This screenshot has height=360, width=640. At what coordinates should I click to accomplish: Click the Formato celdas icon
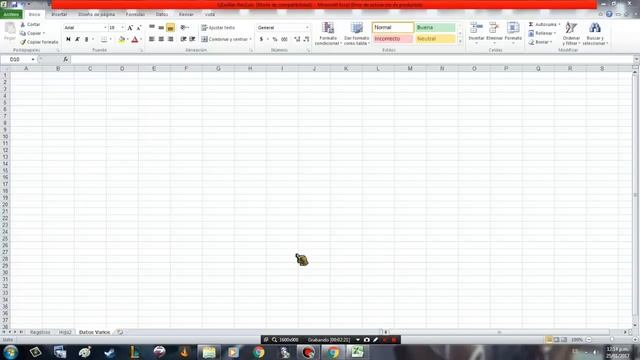513,28
